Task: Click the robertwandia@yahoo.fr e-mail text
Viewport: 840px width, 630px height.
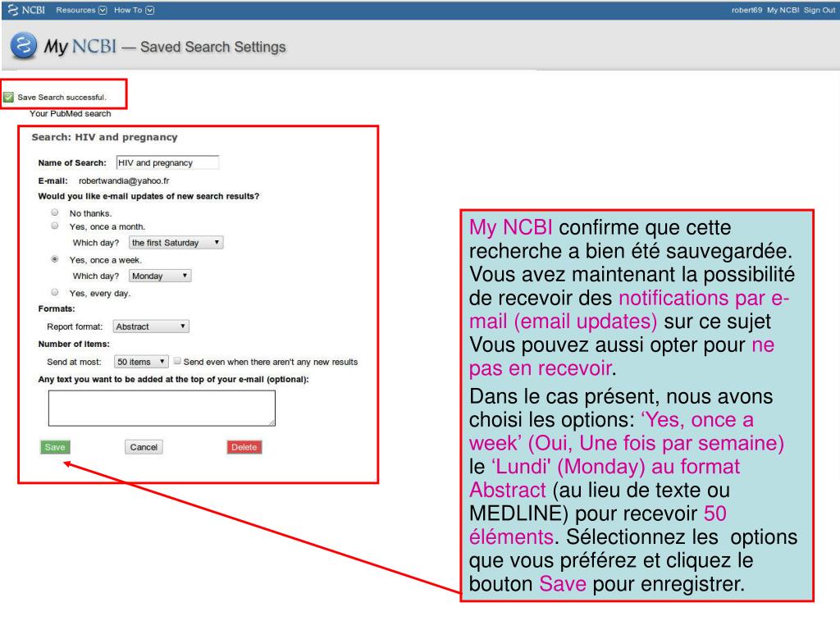Action: (124, 180)
